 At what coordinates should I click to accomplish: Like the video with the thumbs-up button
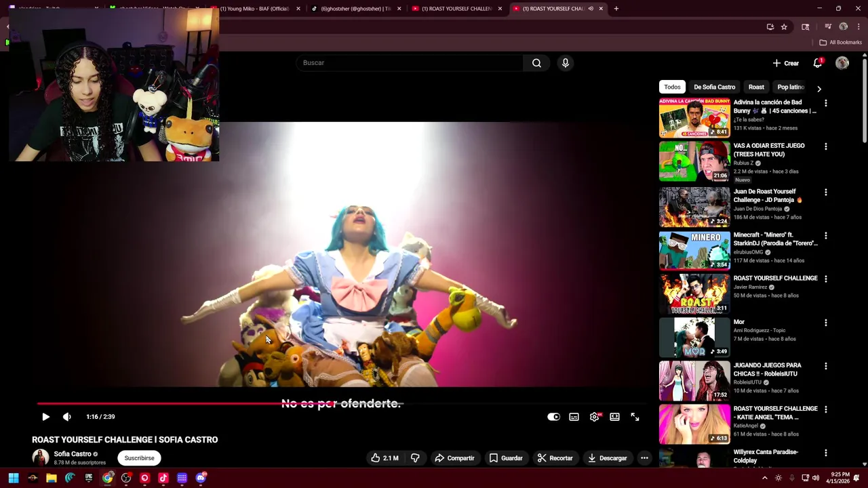(384, 458)
